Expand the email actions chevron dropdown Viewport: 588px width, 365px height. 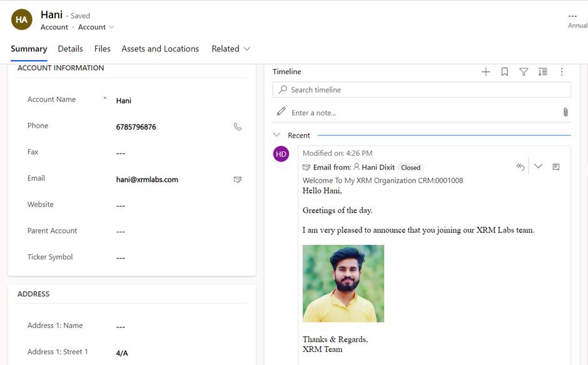[538, 167]
